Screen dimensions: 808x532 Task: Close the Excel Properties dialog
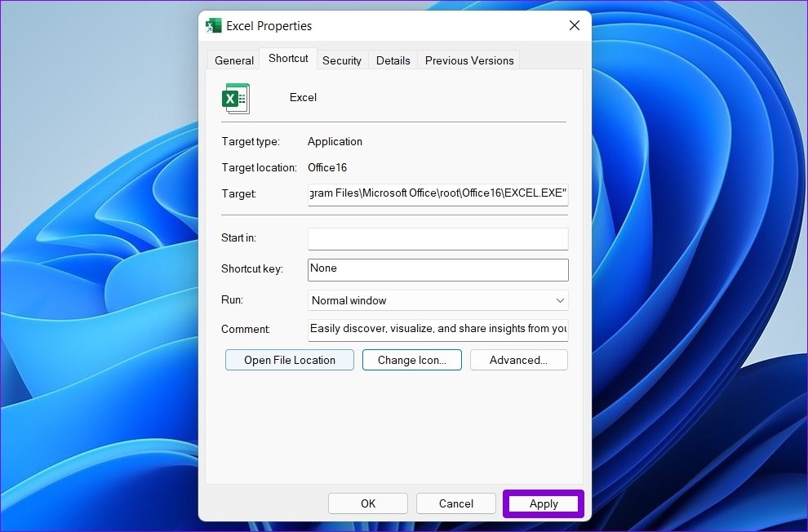(574, 25)
